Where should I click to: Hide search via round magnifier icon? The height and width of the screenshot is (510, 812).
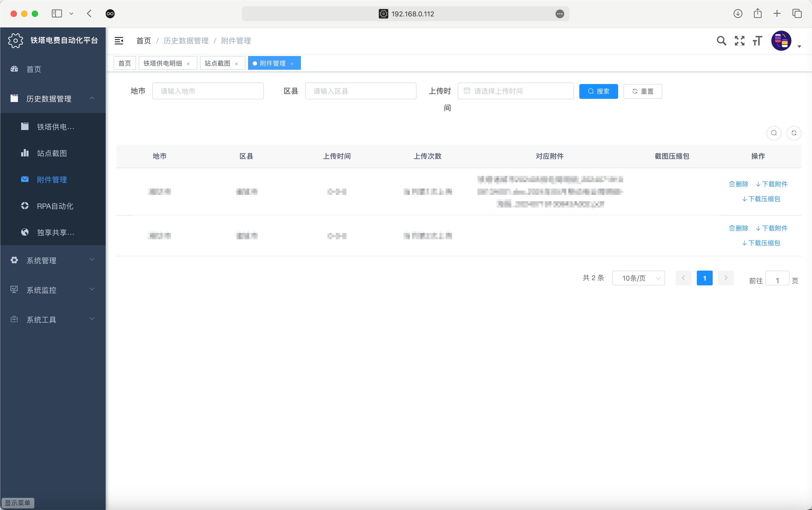coord(774,133)
